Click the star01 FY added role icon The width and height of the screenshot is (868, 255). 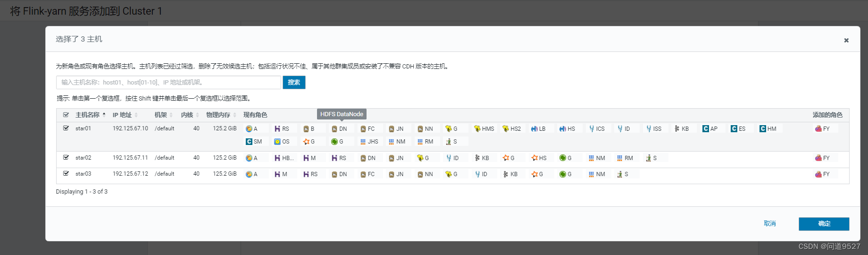[x=818, y=128]
